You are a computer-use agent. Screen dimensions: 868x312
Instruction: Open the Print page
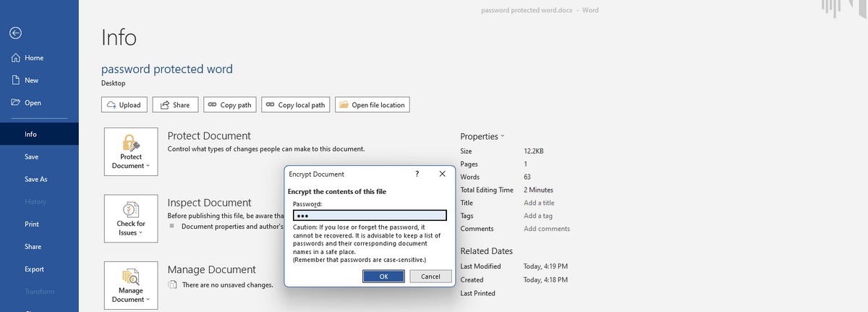[39, 224]
